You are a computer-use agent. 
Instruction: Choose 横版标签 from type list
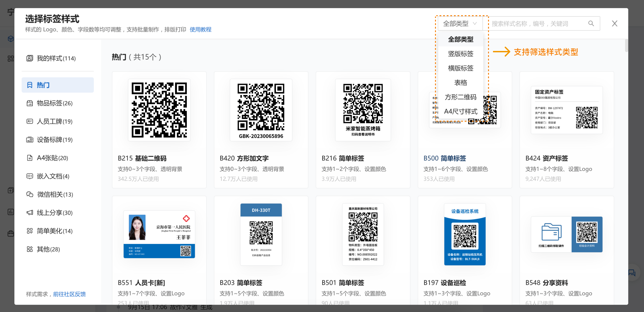tap(460, 68)
